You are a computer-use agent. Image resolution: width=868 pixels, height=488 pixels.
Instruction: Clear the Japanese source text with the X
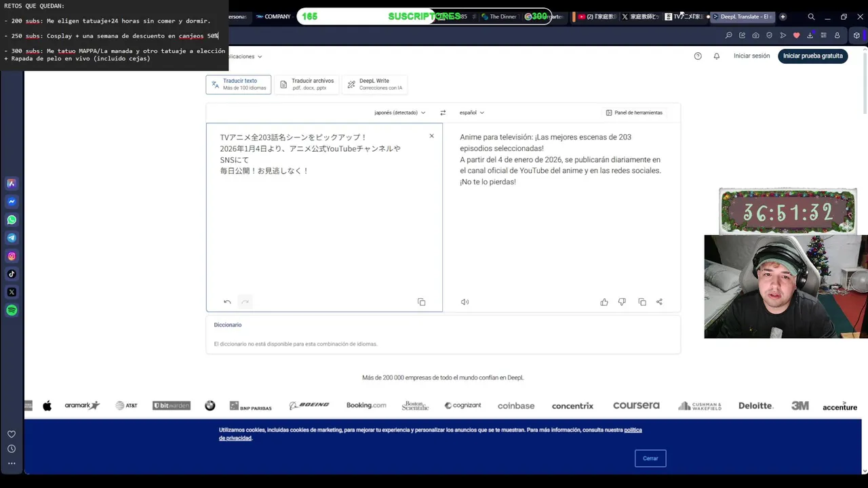(x=431, y=136)
